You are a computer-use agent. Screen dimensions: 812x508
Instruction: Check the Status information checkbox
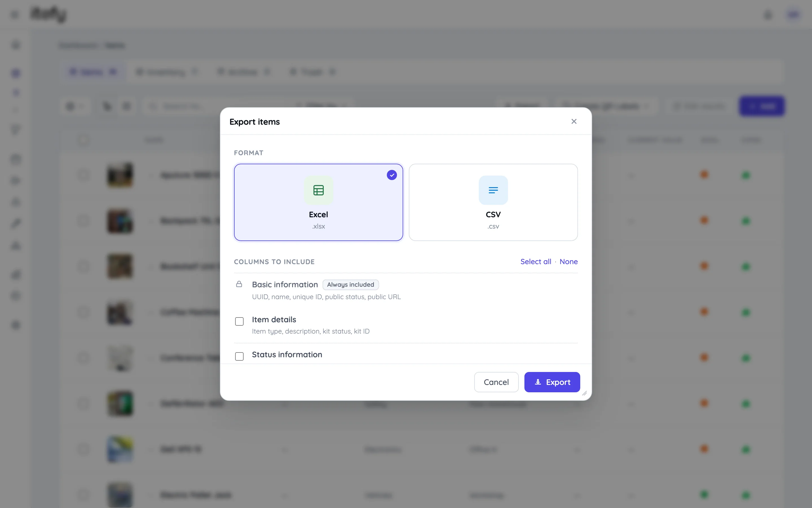click(x=239, y=356)
